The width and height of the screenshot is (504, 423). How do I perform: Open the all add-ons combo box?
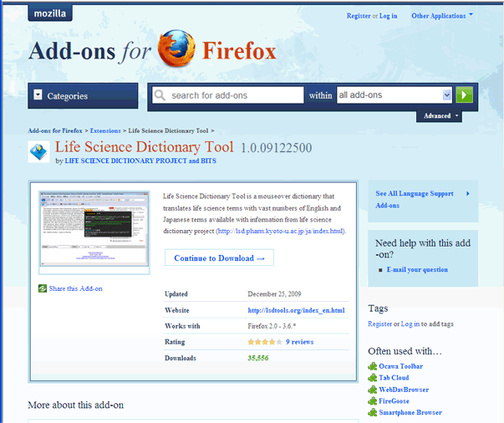coord(394,95)
